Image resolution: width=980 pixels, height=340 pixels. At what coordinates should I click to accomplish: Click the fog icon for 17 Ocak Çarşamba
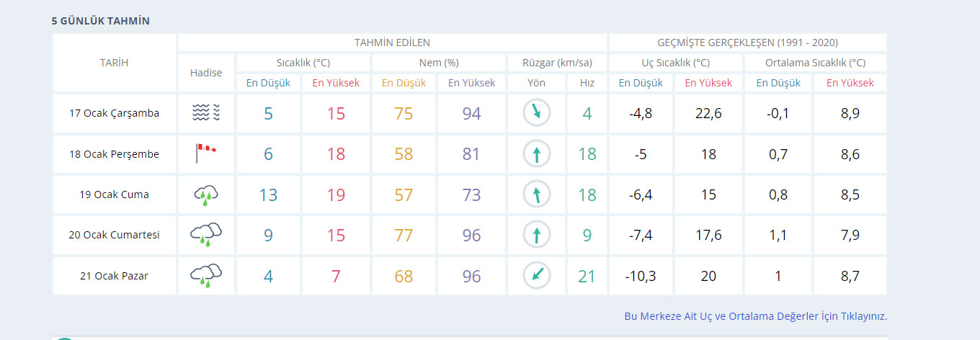(x=206, y=112)
